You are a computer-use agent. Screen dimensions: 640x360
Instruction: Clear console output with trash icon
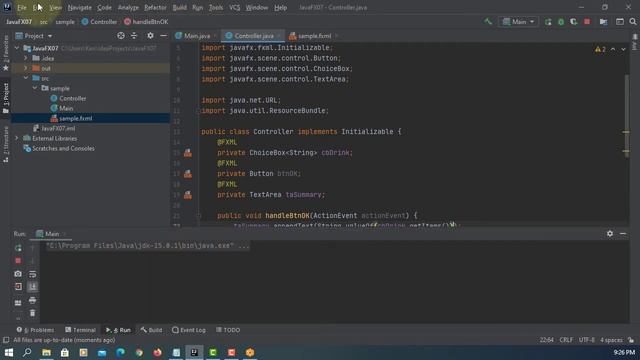coord(33,313)
